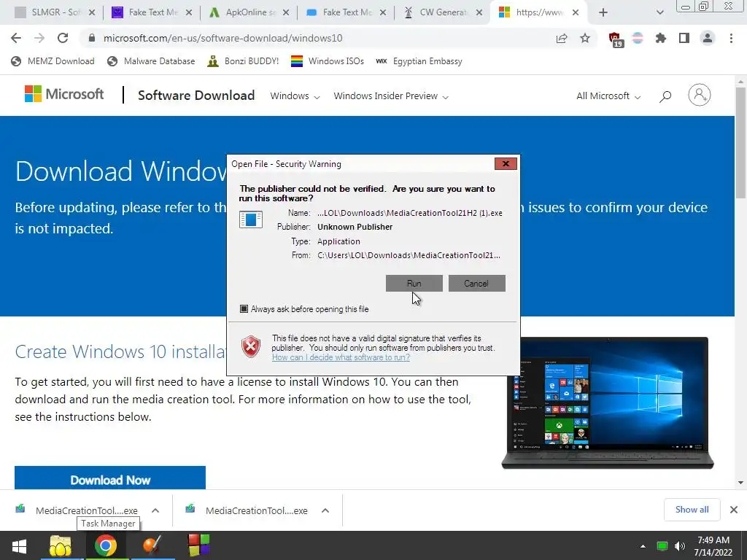Image resolution: width=747 pixels, height=560 pixels.
Task: Click the share page icon in address bar
Action: point(562,38)
